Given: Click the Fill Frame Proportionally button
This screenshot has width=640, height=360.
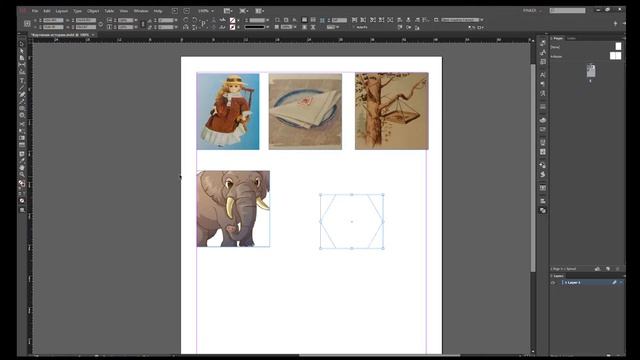Looking at the screenshot, I should (354, 20).
